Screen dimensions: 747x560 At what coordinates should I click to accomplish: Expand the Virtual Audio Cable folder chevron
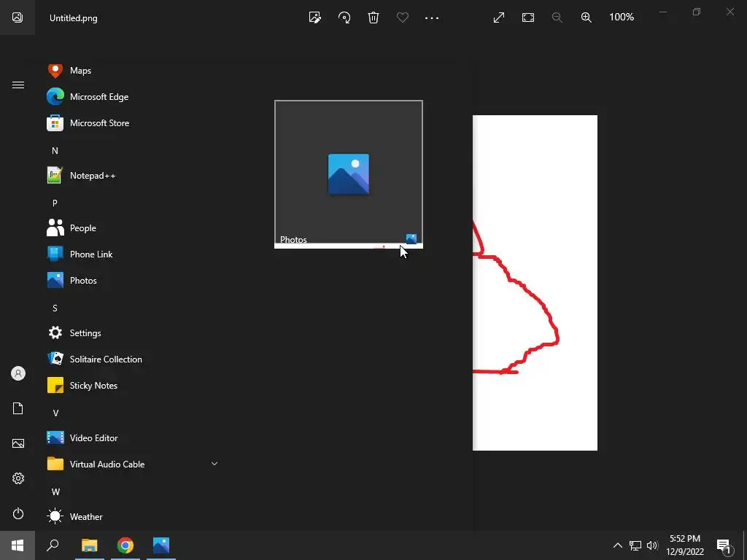pyautogui.click(x=214, y=463)
